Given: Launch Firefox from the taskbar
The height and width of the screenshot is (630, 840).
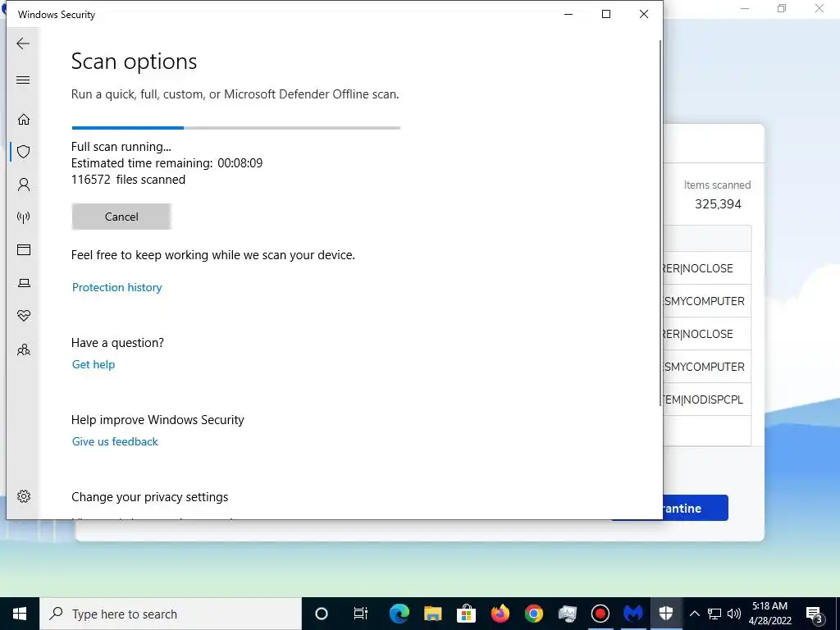Looking at the screenshot, I should (500, 614).
